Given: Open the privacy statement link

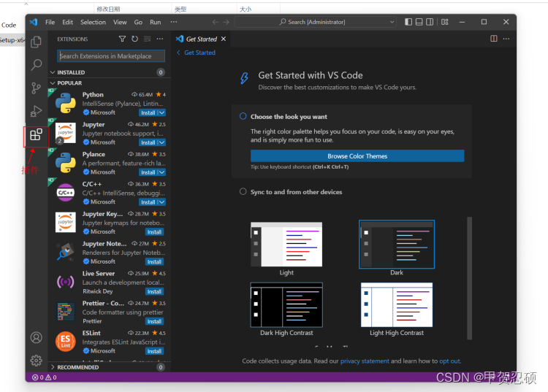Looking at the screenshot, I should 365,361.
